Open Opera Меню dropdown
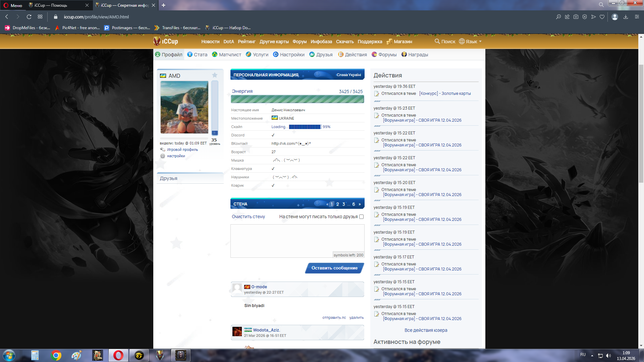 click(13, 5)
